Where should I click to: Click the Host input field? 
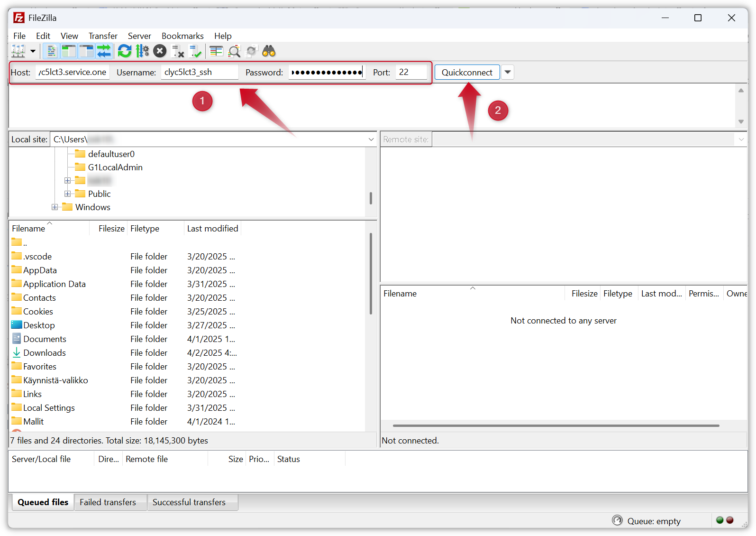click(x=73, y=72)
